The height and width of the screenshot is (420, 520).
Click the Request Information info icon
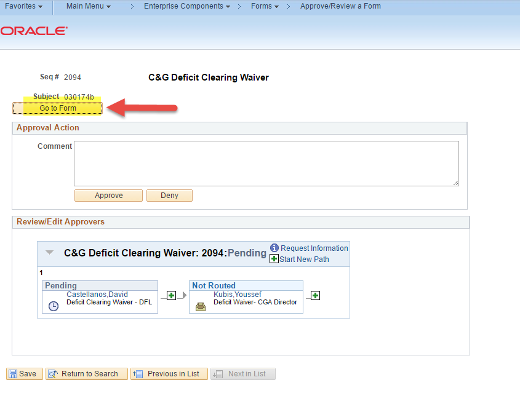pos(274,248)
